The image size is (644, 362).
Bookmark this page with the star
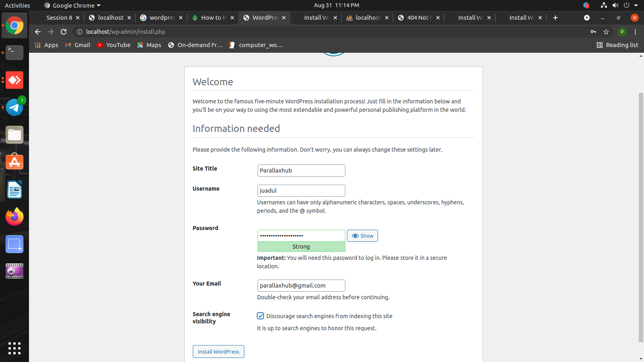[x=606, y=32]
